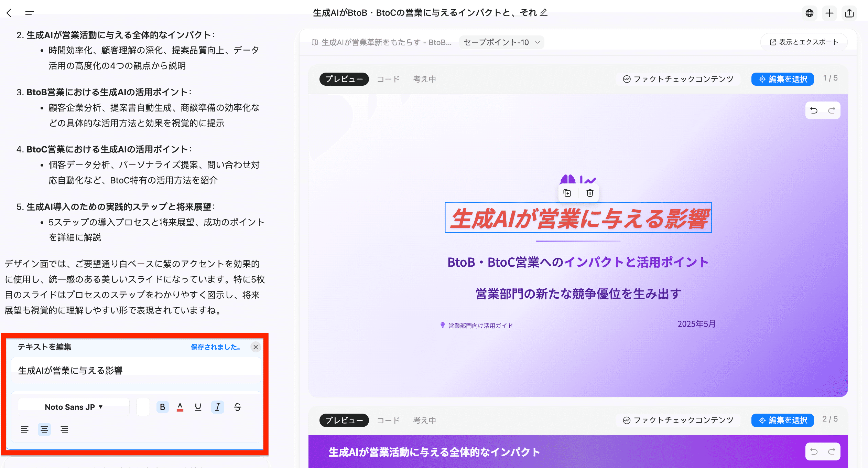Image resolution: width=868 pixels, height=468 pixels.
Task: Open the globe language icon
Action: pyautogui.click(x=810, y=13)
